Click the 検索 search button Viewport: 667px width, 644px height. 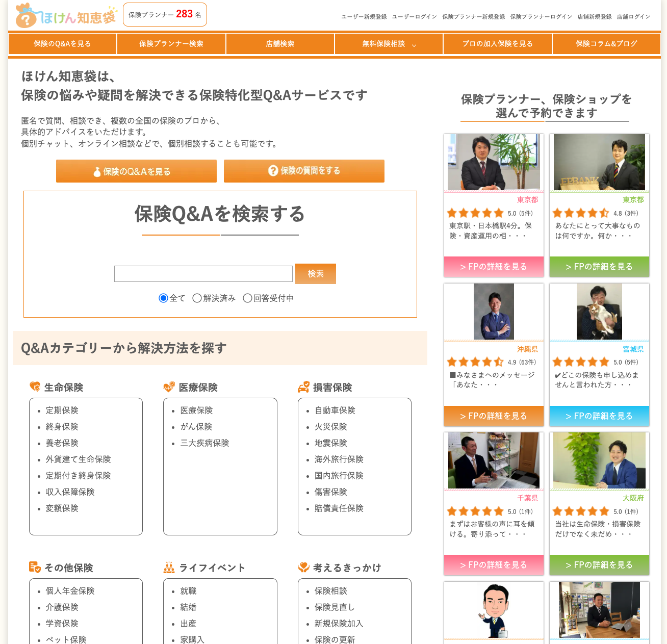316,274
